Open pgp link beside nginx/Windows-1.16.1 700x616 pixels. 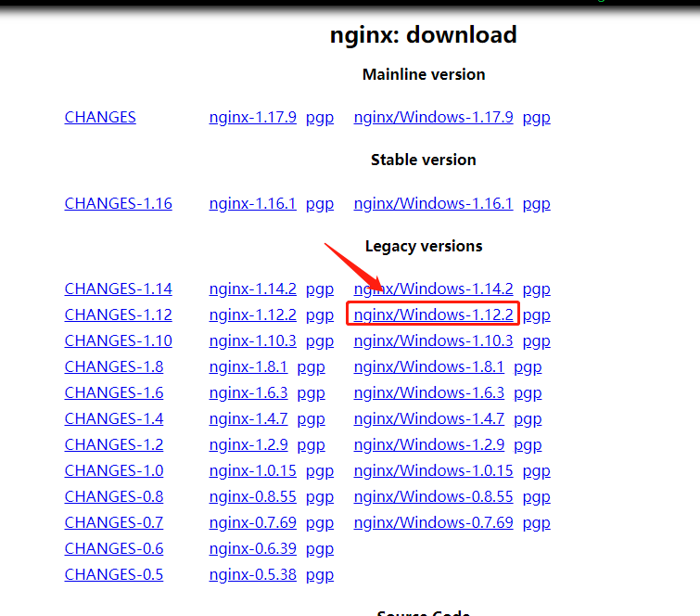pos(537,204)
